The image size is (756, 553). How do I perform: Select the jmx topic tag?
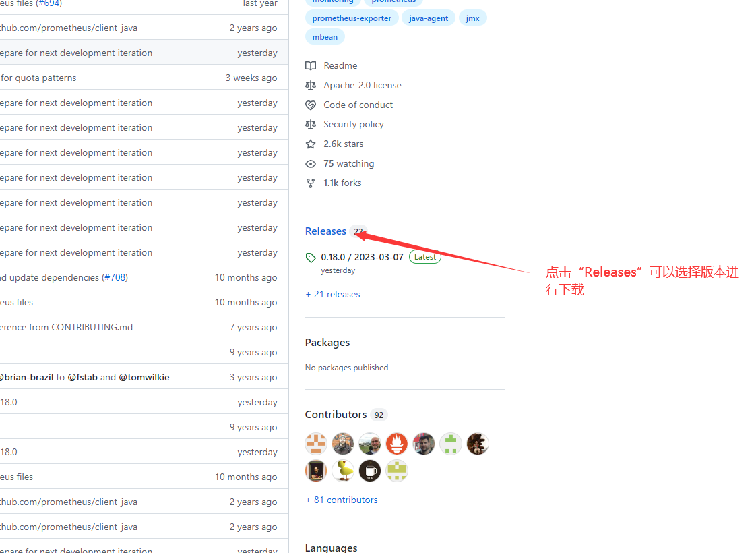pyautogui.click(x=472, y=18)
